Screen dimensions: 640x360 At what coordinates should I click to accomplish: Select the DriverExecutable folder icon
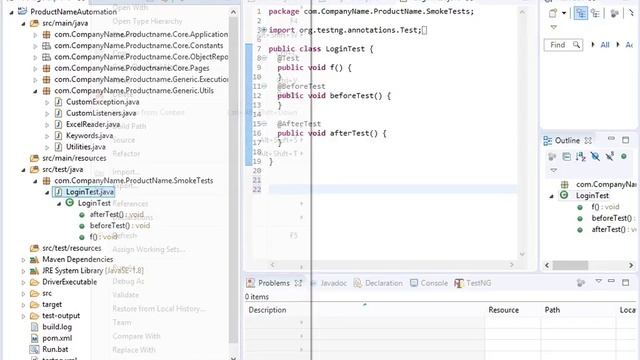click(x=34, y=282)
